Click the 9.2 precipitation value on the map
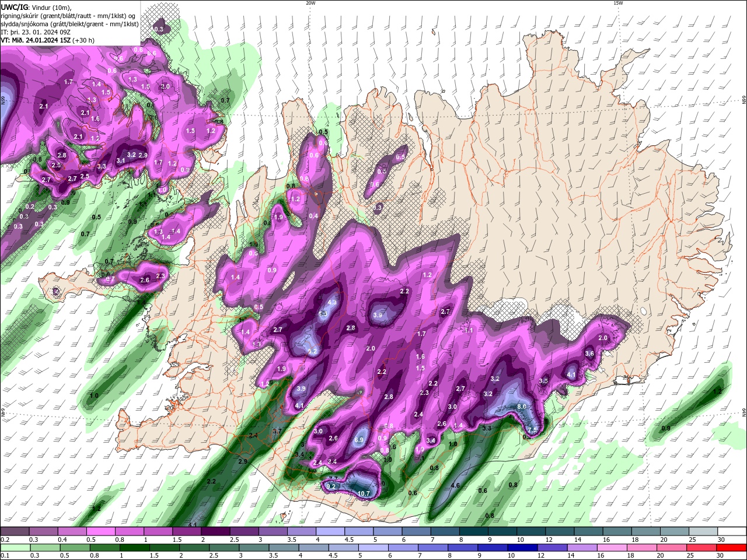This screenshot has width=747, height=560. click(331, 486)
